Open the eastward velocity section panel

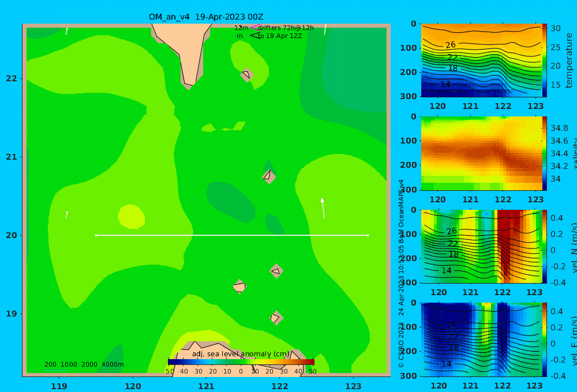point(481,340)
